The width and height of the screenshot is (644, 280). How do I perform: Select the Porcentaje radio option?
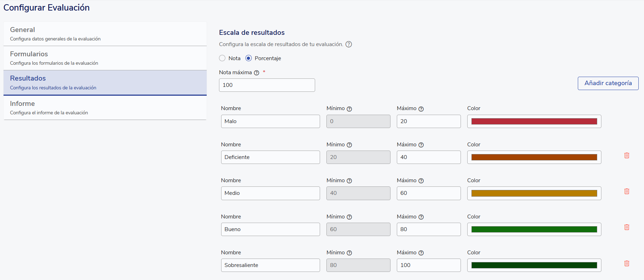[249, 58]
